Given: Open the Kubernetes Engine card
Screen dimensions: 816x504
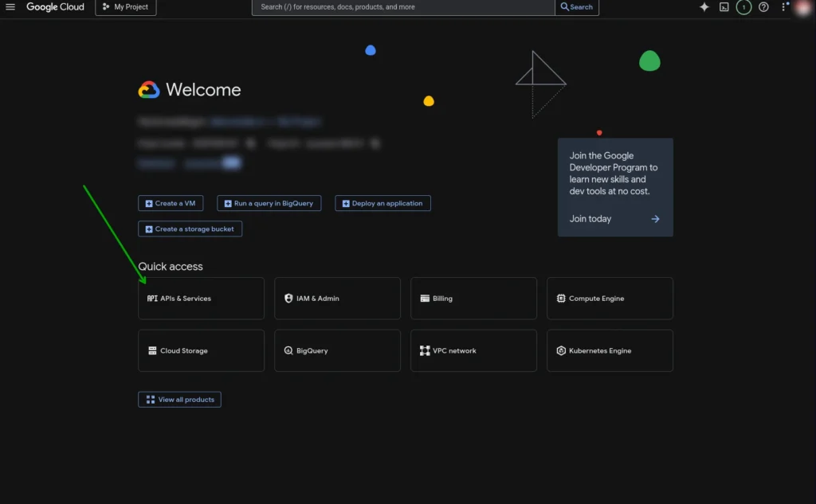Looking at the screenshot, I should coord(610,350).
